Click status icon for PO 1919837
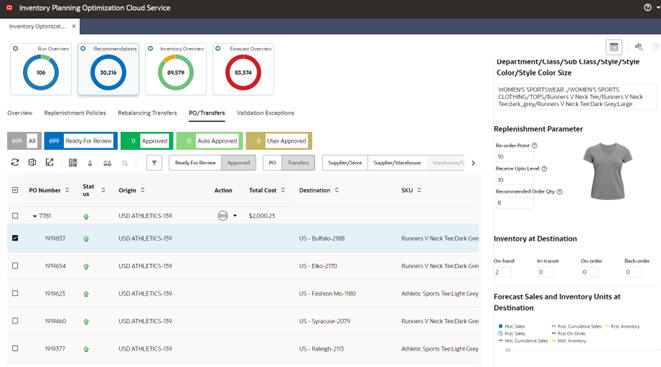This screenshot has width=661, height=367. [86, 238]
